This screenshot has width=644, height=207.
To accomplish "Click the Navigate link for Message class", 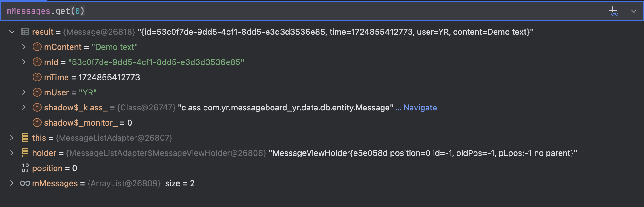I will pos(420,108).
